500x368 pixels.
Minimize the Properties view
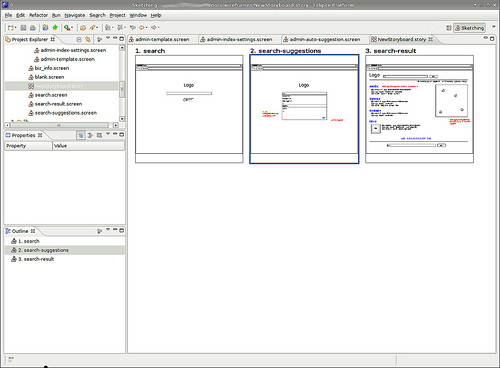click(115, 134)
